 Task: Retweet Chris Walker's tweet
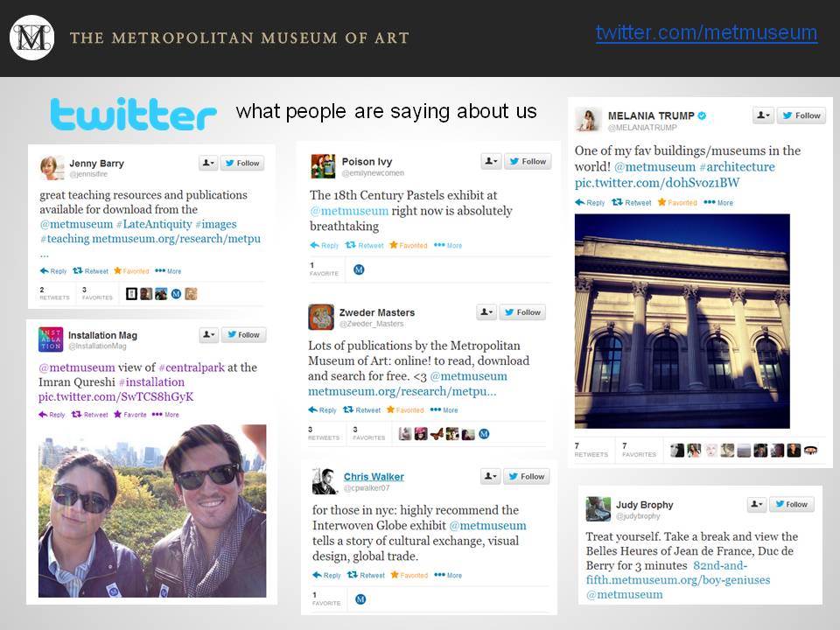click(366, 575)
